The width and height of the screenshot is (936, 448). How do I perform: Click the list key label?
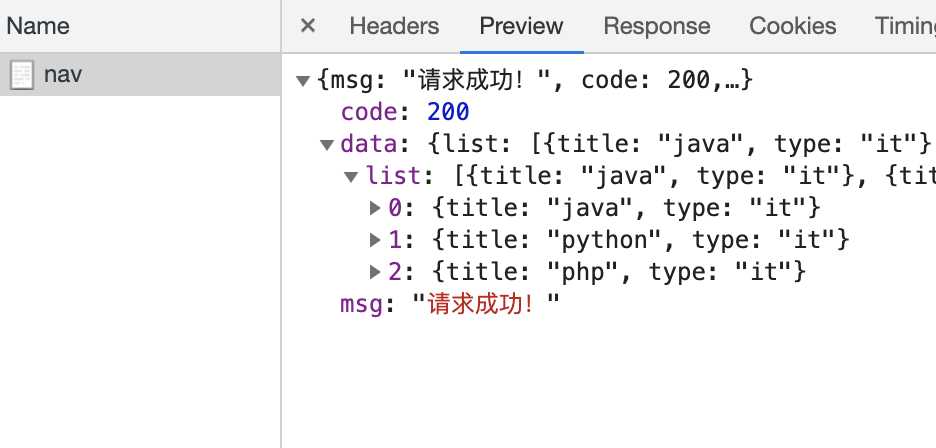point(394,176)
